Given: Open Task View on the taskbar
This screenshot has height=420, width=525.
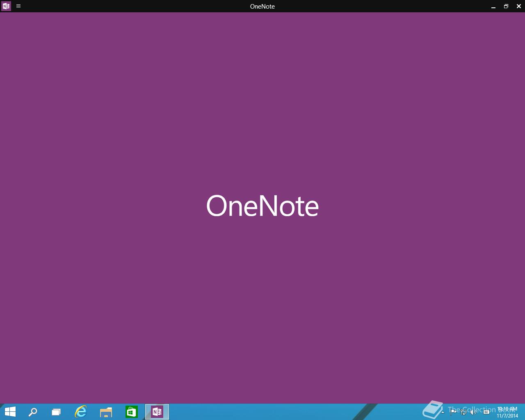Looking at the screenshot, I should 56,412.
